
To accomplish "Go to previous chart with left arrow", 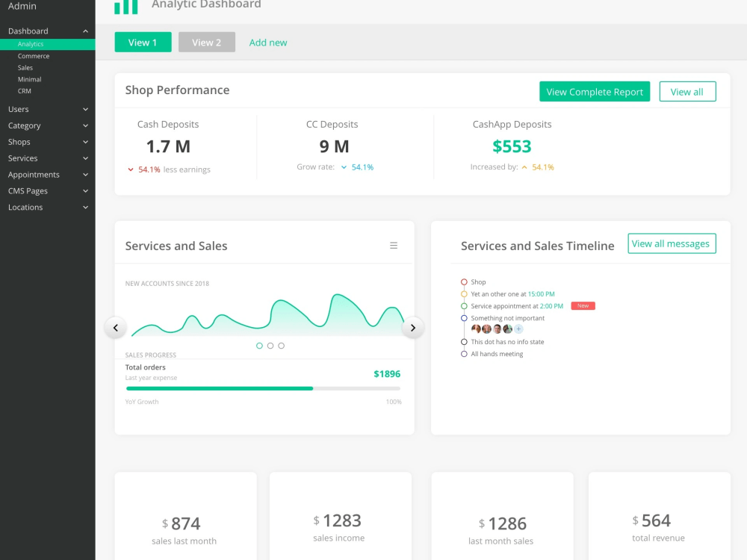I will (115, 328).
